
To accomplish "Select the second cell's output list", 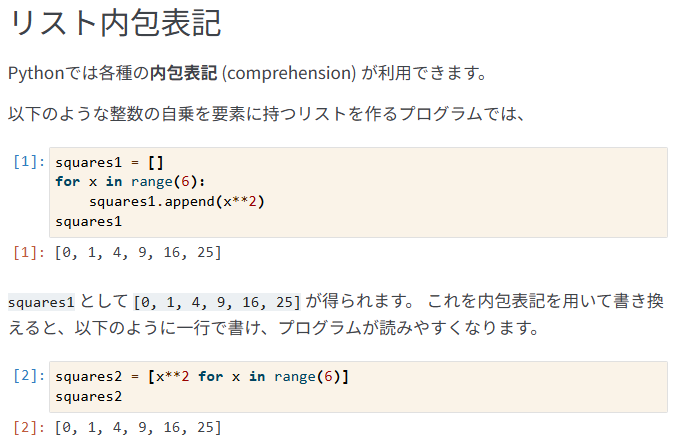I will (138, 428).
